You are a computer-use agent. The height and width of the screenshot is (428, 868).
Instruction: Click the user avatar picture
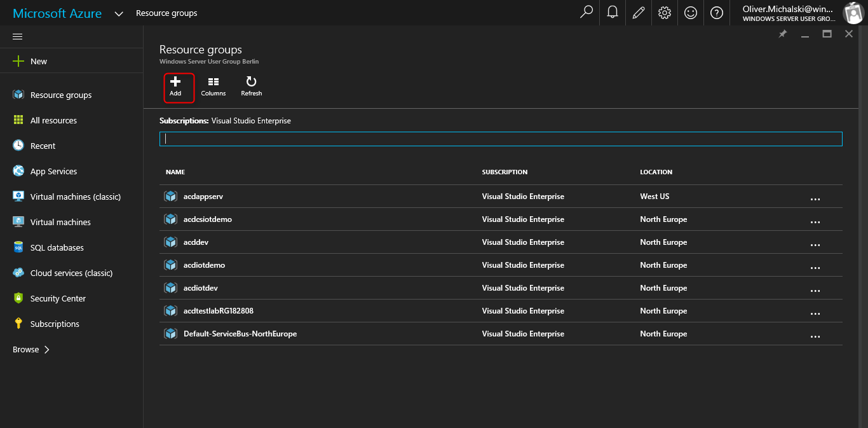pos(853,13)
